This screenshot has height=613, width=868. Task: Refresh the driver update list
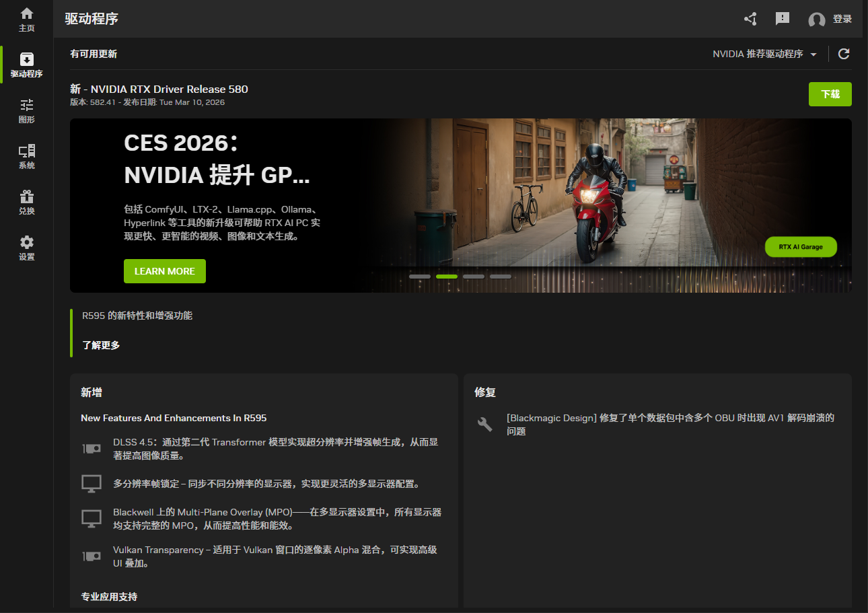pos(844,54)
